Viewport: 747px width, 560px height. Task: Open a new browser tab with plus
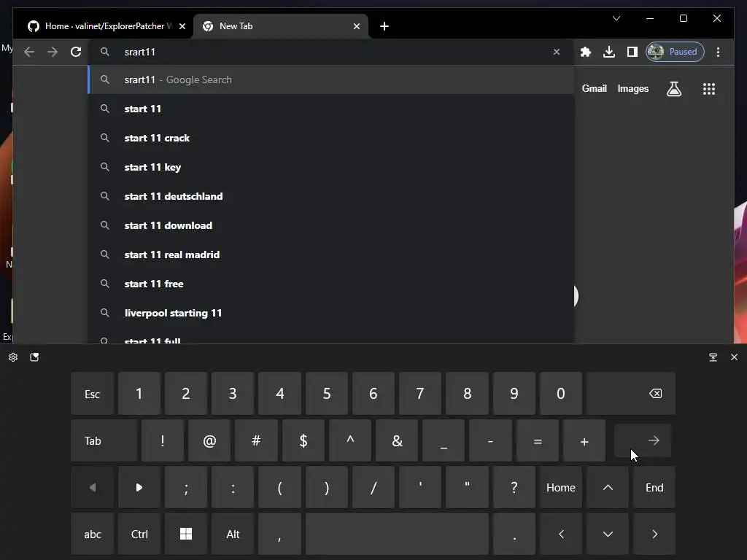click(x=384, y=26)
